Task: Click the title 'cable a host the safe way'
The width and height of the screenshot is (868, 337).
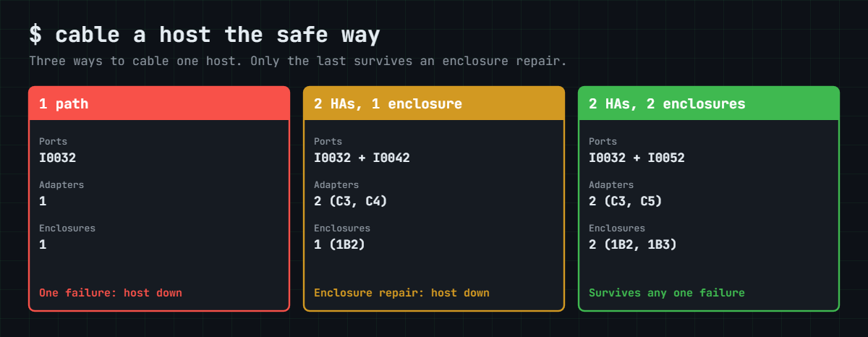Action: (x=218, y=35)
